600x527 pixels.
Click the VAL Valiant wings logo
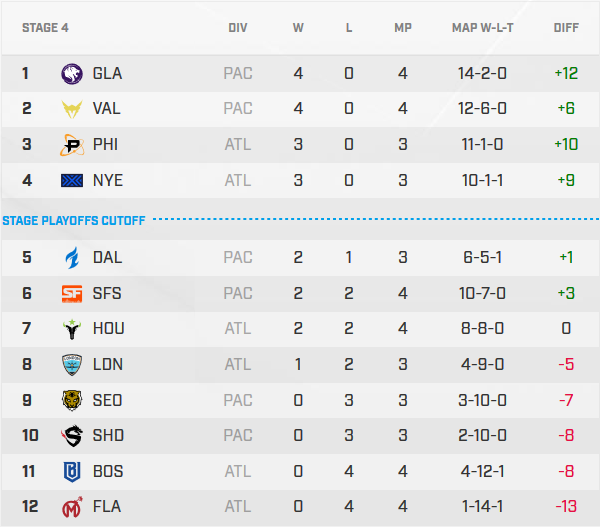click(x=72, y=109)
